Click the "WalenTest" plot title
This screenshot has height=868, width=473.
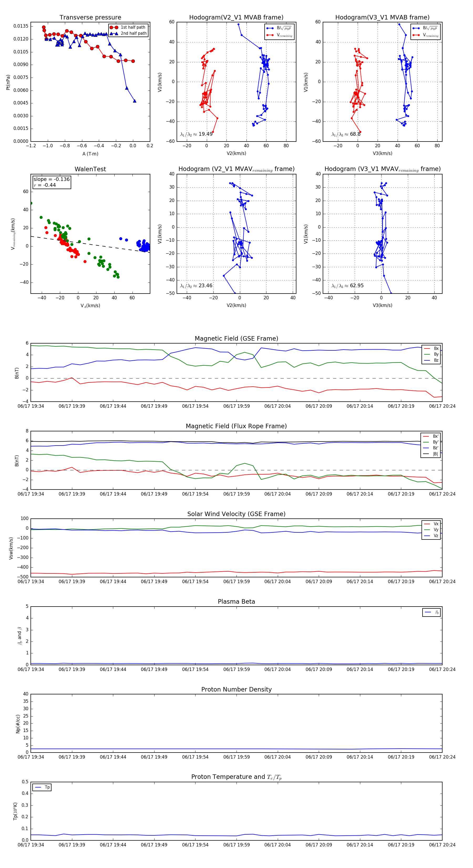[x=90, y=169]
